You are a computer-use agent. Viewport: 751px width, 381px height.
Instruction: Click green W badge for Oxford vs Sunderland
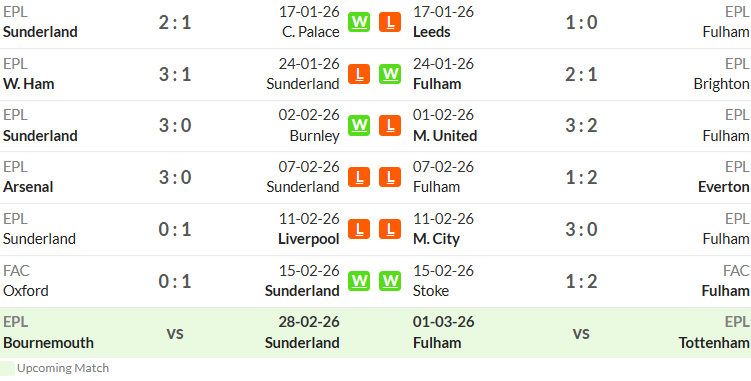pyautogui.click(x=359, y=281)
